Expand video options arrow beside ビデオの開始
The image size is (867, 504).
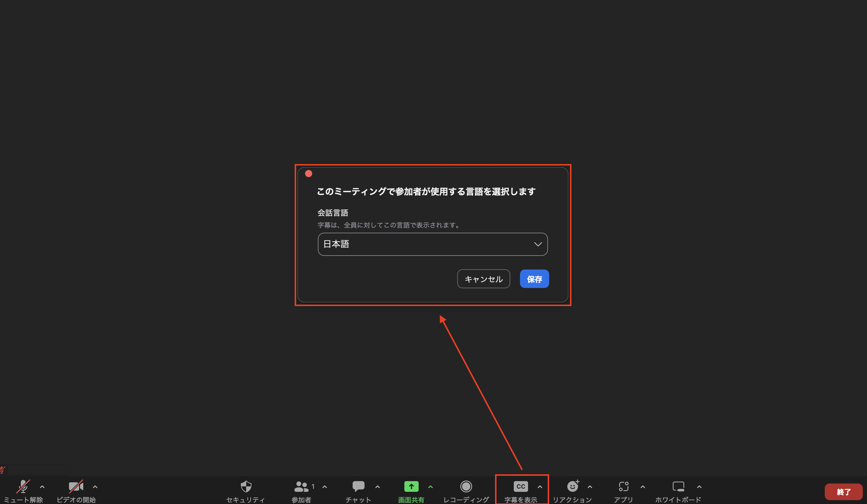[x=95, y=487]
